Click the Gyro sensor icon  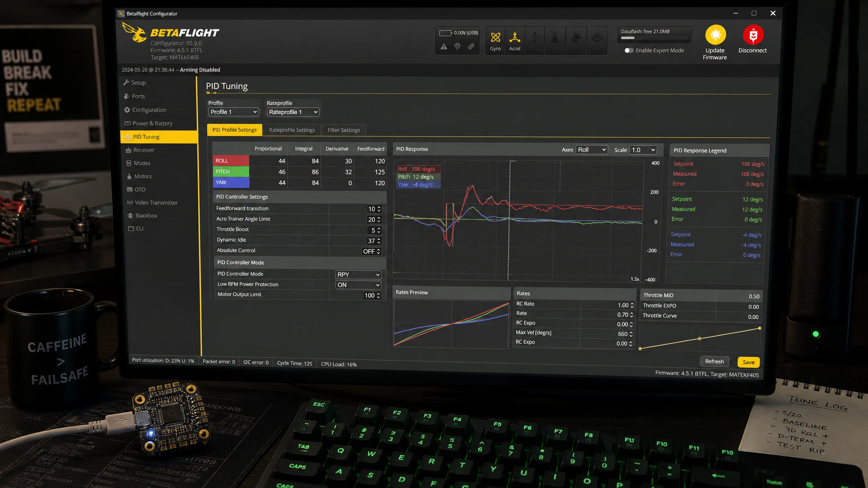495,37
